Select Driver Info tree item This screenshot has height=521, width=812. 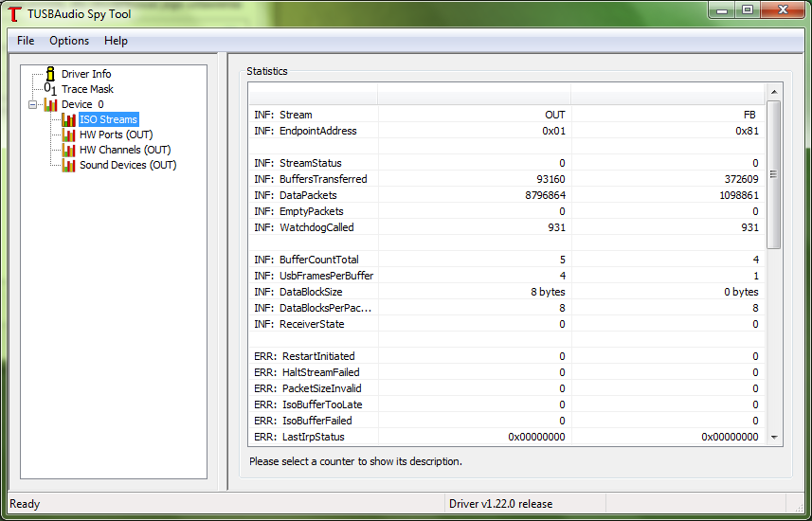click(x=86, y=74)
